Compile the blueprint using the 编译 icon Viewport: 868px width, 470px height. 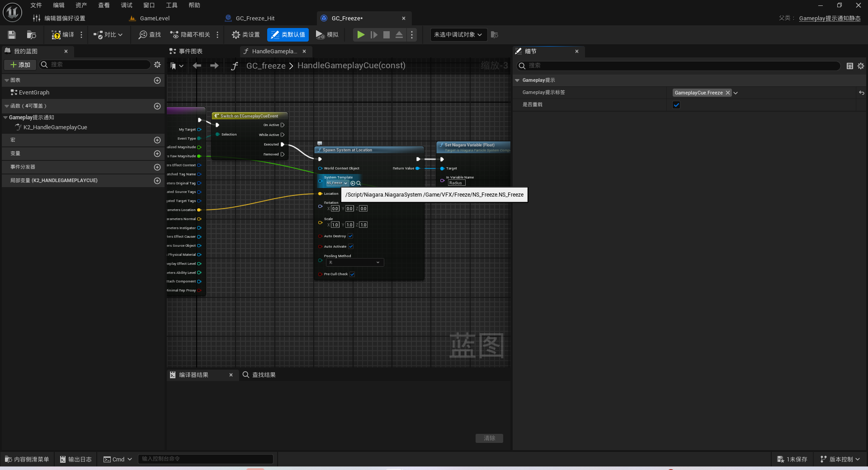click(62, 35)
